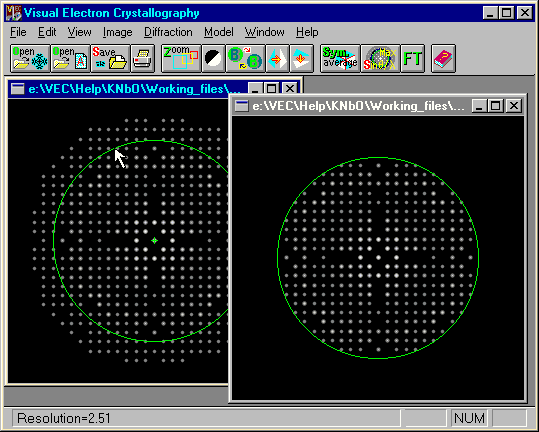The height and width of the screenshot is (432, 539).
Task: Open the Image menu
Action: click(x=117, y=32)
